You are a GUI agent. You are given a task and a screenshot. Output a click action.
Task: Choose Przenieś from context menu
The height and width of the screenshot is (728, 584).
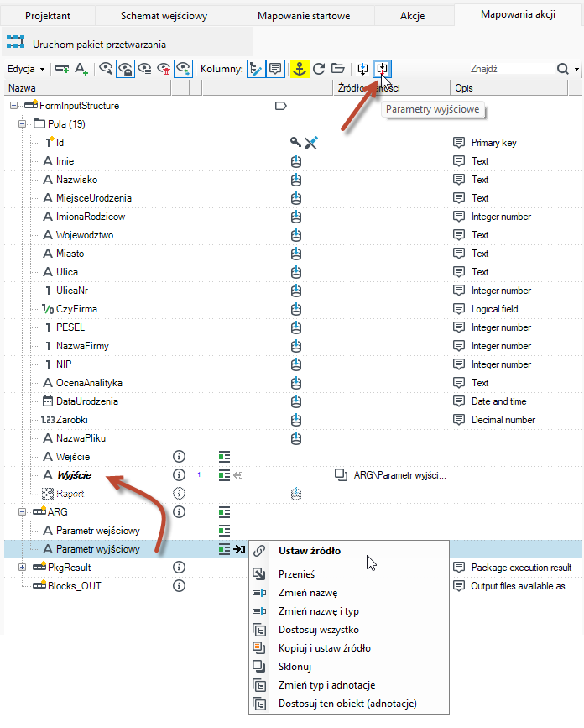(x=349, y=574)
